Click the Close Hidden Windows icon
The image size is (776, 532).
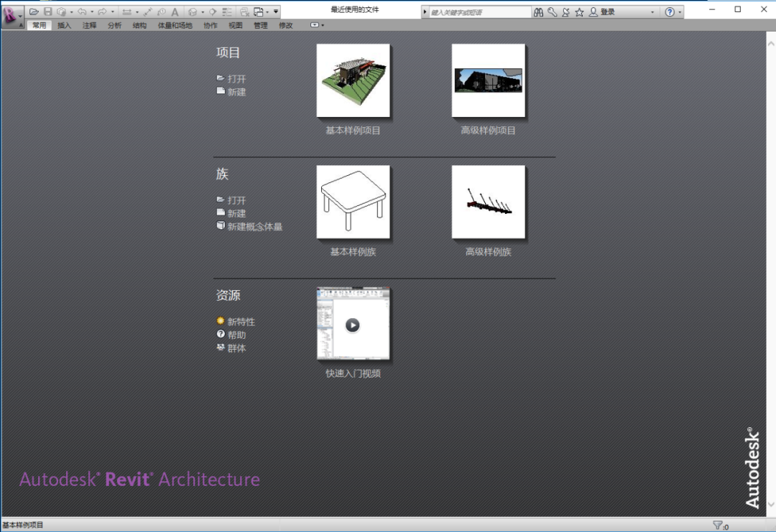click(244, 11)
